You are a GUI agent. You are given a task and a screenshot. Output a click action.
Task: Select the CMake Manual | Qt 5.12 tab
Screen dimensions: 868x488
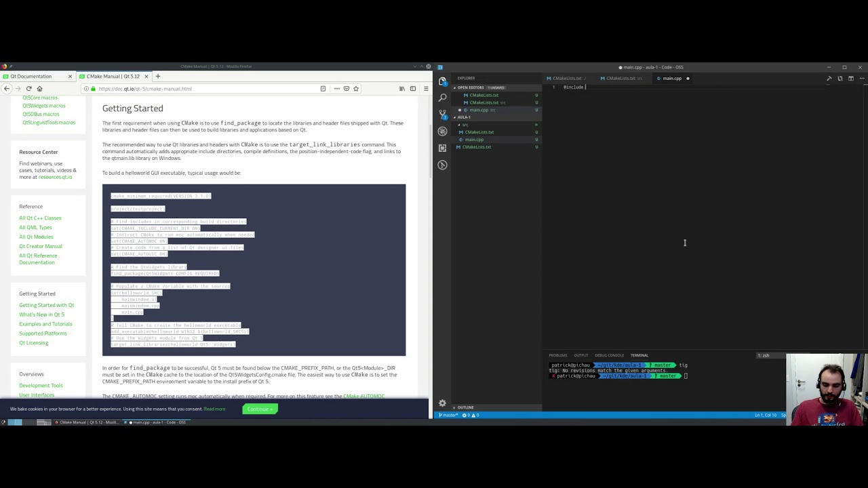[x=113, y=77]
